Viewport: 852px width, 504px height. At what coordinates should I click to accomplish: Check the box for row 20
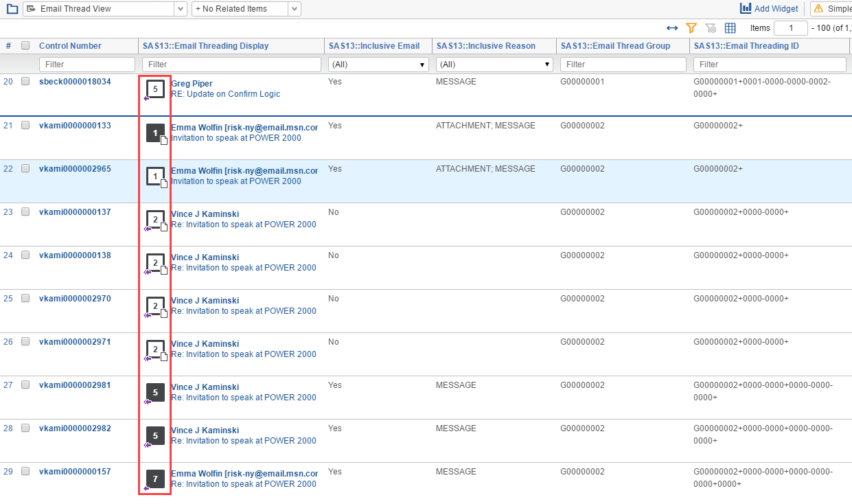tap(25, 81)
